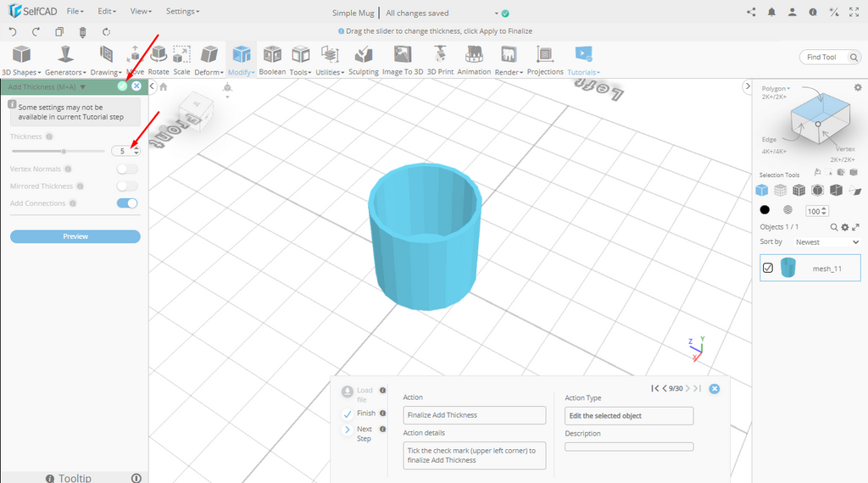Toggle Vertex Normals switch
The image size is (868, 483).
[127, 169]
